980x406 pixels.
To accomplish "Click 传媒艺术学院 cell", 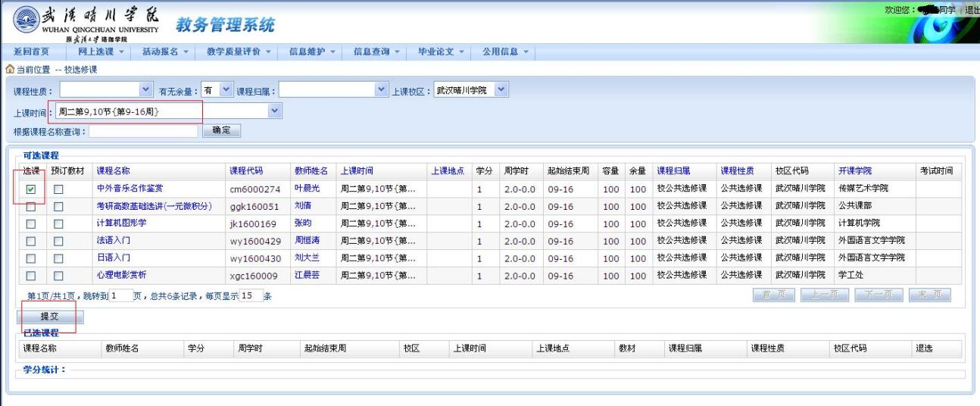I will pyautogui.click(x=863, y=188).
